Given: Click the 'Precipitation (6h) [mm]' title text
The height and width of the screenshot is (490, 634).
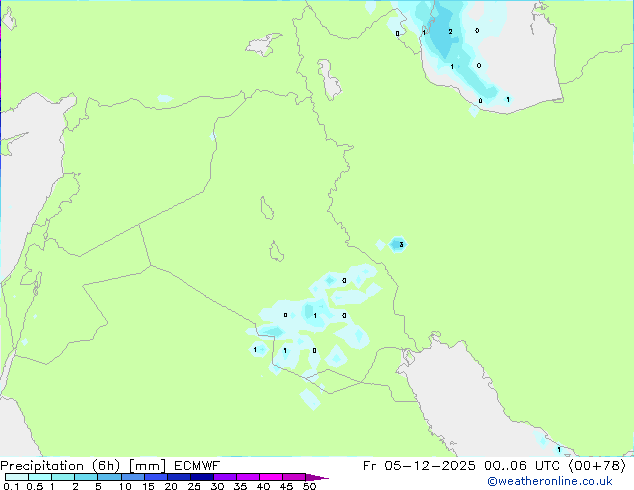Looking at the screenshot, I should [83, 466].
